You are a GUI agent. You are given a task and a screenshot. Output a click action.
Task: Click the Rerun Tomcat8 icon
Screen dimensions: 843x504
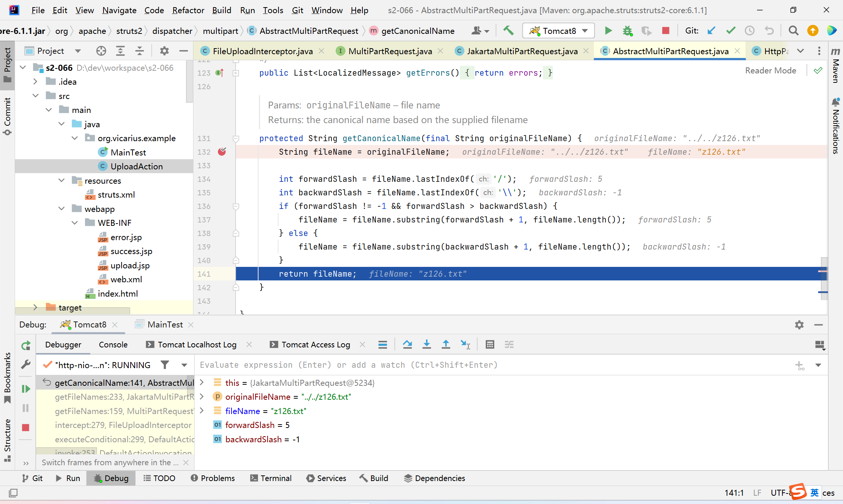click(26, 345)
